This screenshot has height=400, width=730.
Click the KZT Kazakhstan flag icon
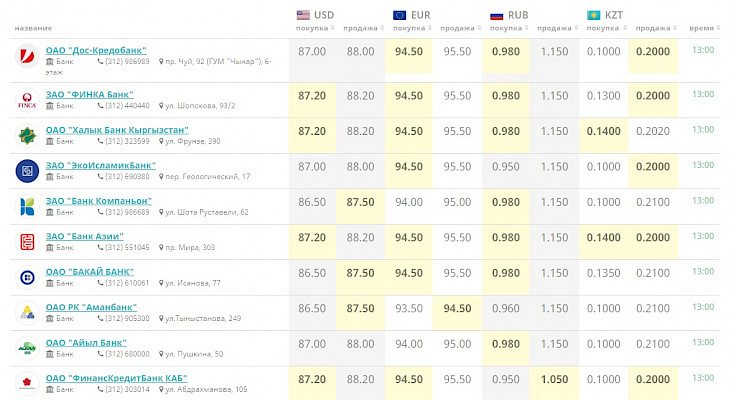(594, 15)
